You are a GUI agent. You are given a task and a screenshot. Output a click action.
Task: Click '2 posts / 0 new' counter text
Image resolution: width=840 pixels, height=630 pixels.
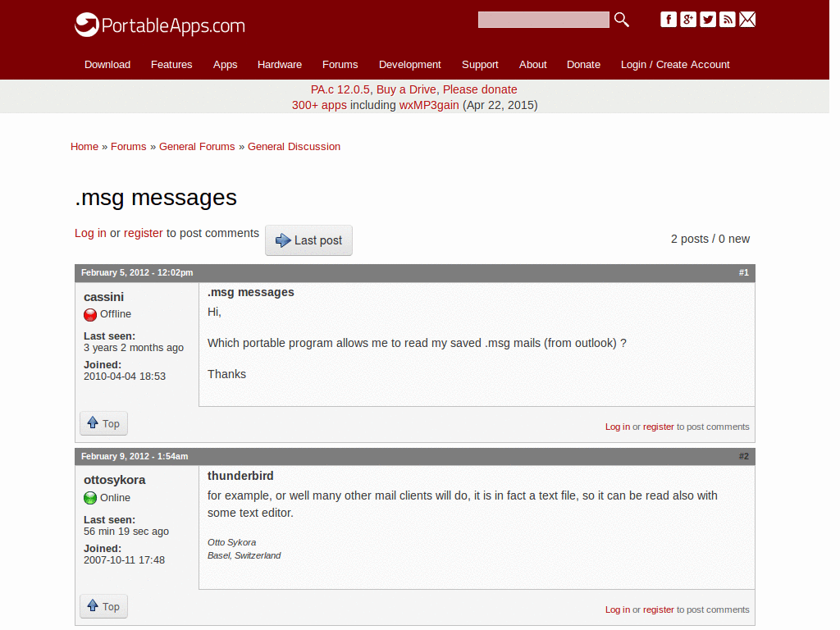[710, 239]
